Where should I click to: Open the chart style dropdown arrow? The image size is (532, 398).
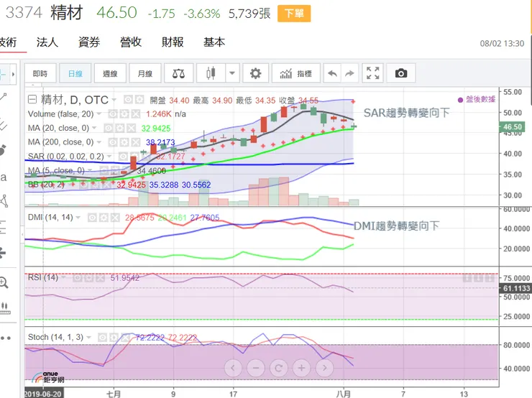point(232,73)
